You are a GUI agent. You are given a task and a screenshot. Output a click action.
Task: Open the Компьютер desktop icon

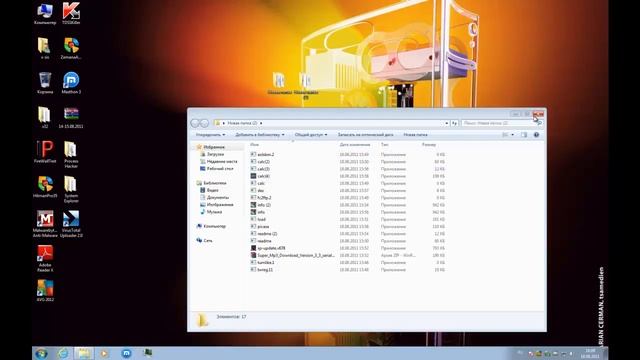(x=45, y=14)
